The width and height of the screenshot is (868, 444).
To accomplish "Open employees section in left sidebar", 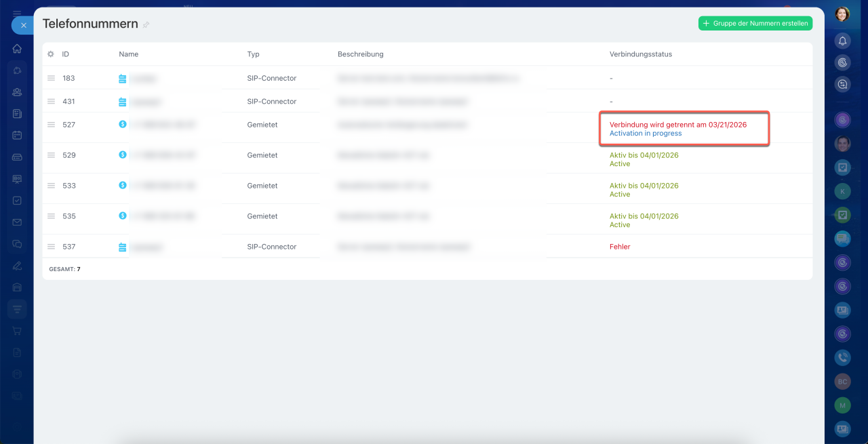I will pyautogui.click(x=17, y=92).
